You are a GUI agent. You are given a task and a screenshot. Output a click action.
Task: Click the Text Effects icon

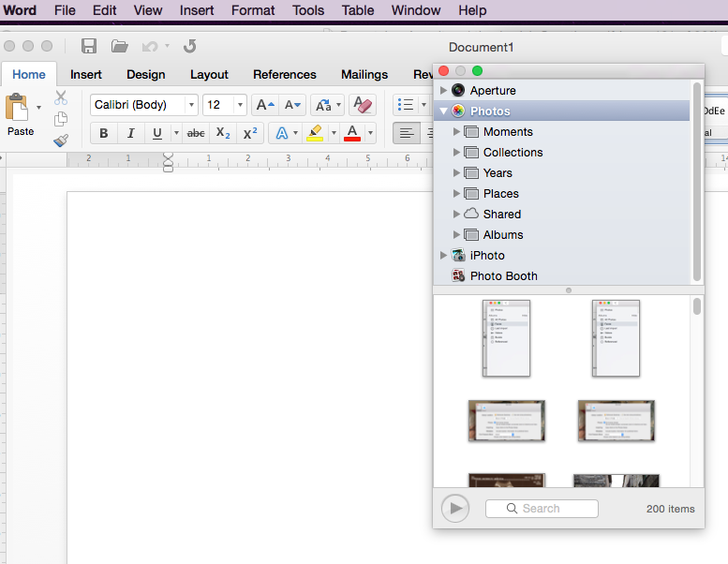click(x=281, y=133)
